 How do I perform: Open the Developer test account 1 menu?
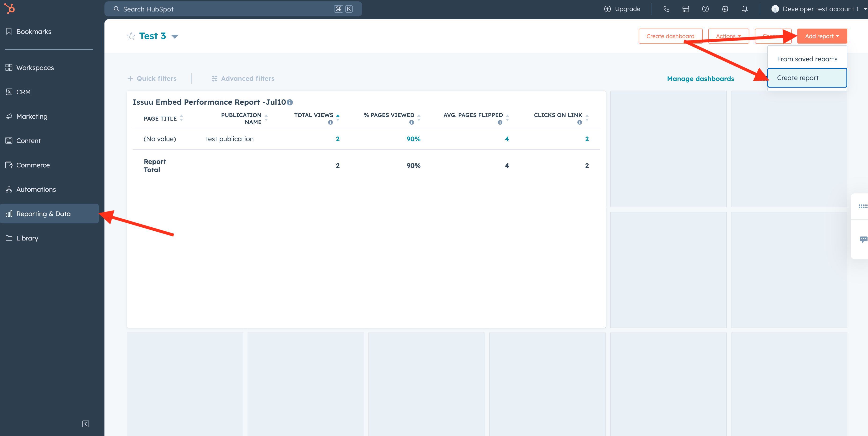tap(819, 9)
